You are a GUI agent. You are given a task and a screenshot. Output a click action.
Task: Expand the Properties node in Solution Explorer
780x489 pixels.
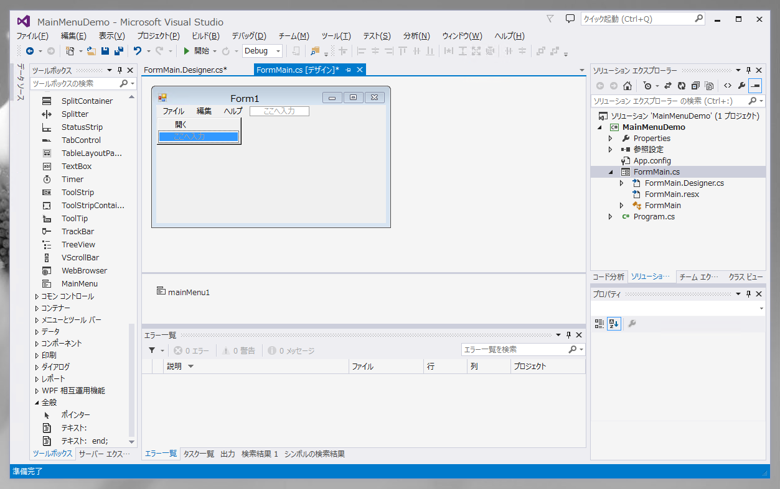[x=610, y=138]
